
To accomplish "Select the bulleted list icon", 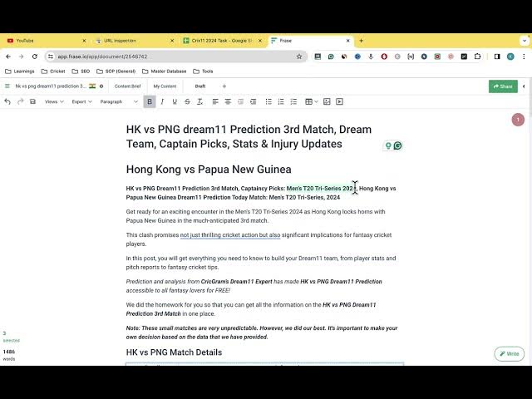I will [x=268, y=101].
